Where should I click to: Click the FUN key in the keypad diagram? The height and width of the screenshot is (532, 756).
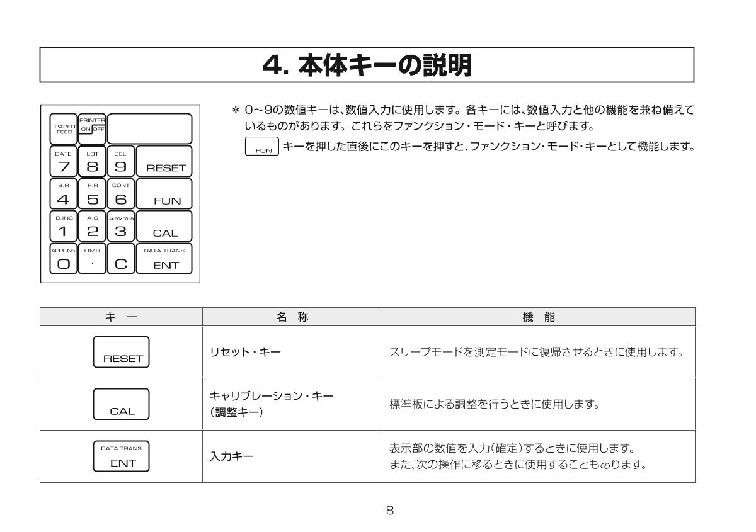click(x=166, y=194)
